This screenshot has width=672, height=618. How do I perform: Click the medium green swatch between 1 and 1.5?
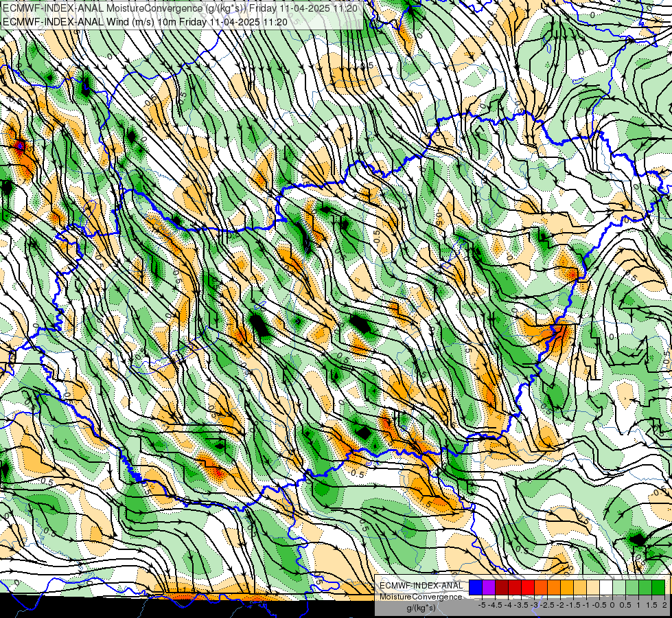645,587
